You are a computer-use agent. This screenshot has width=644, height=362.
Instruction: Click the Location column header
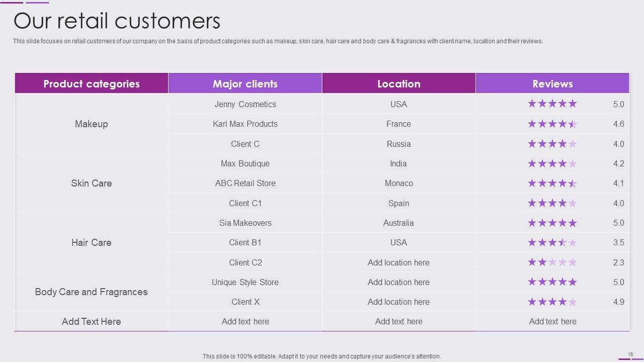[398, 83]
